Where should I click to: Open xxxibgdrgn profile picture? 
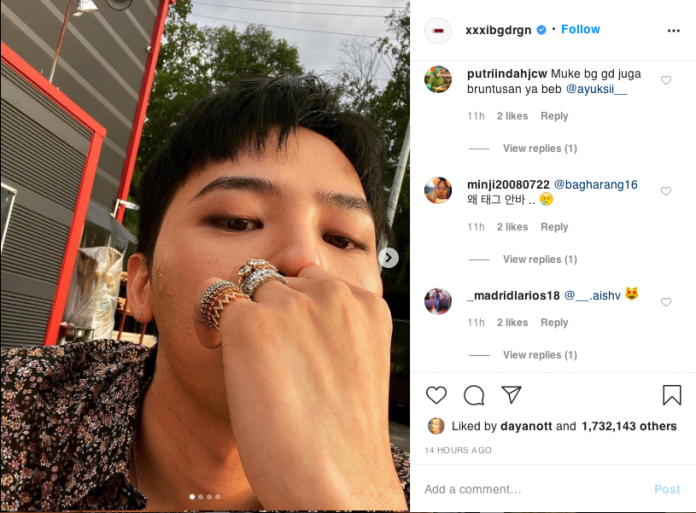click(438, 31)
